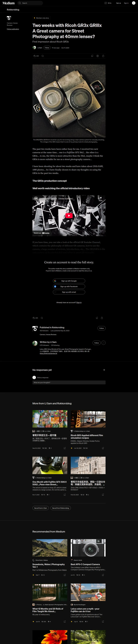Bookmark the story from top action bar

click(92, 56)
